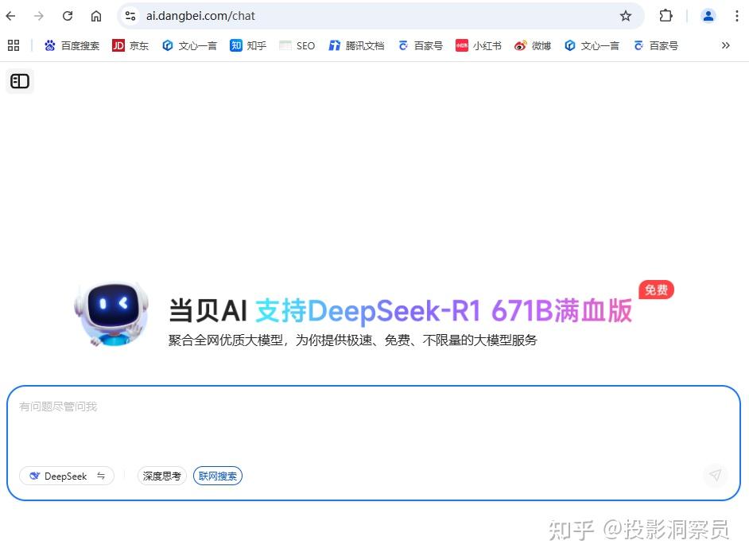
Task: Expand the hidden bookmarks chevron
Action: (725, 45)
